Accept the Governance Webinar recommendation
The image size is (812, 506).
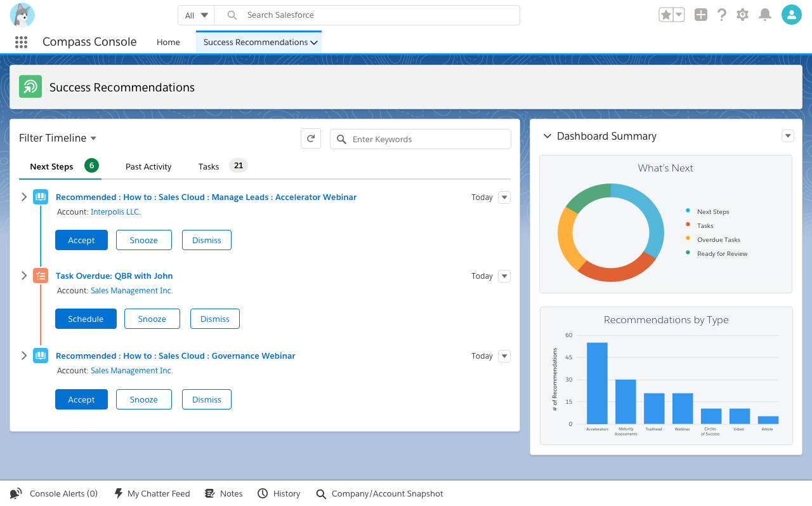(81, 399)
